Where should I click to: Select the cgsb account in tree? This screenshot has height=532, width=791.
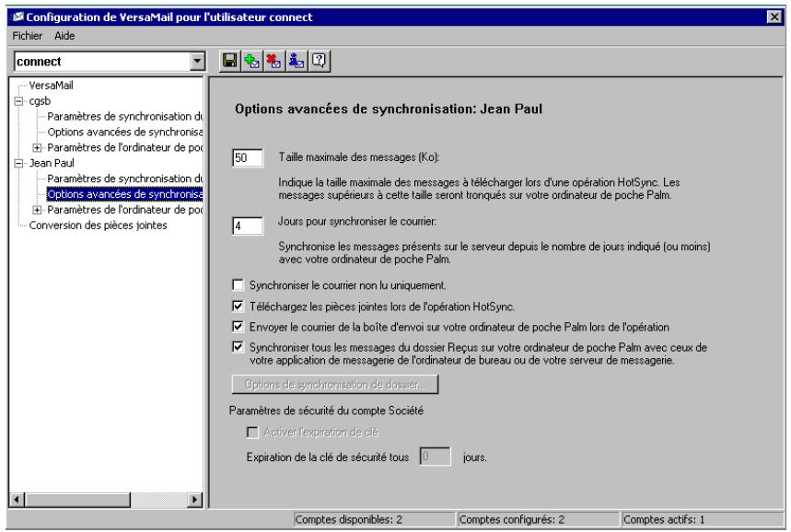[40, 101]
